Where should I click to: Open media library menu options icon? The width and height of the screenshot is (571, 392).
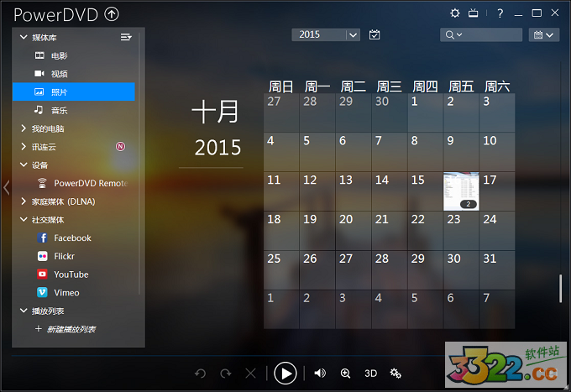click(126, 37)
